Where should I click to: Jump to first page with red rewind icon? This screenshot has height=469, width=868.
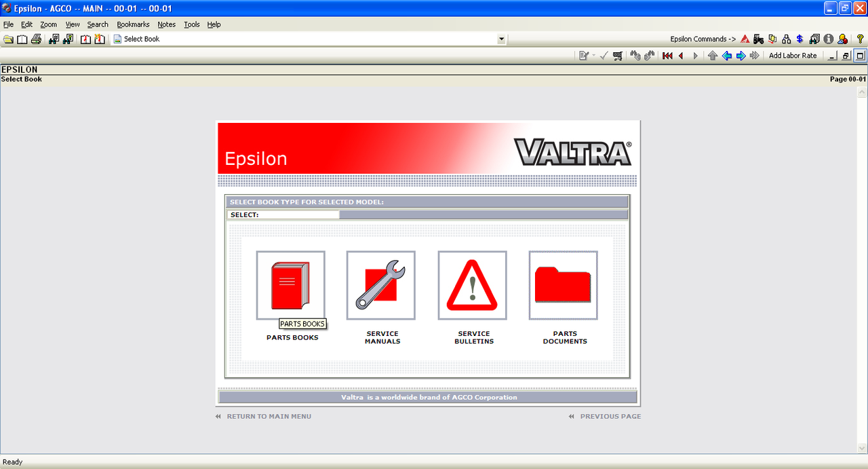(x=667, y=56)
